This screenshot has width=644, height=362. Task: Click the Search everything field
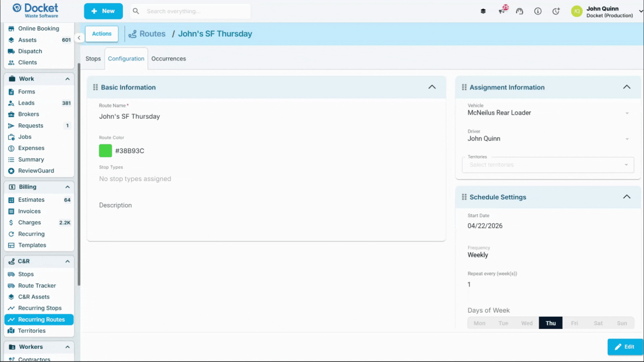coord(190,11)
